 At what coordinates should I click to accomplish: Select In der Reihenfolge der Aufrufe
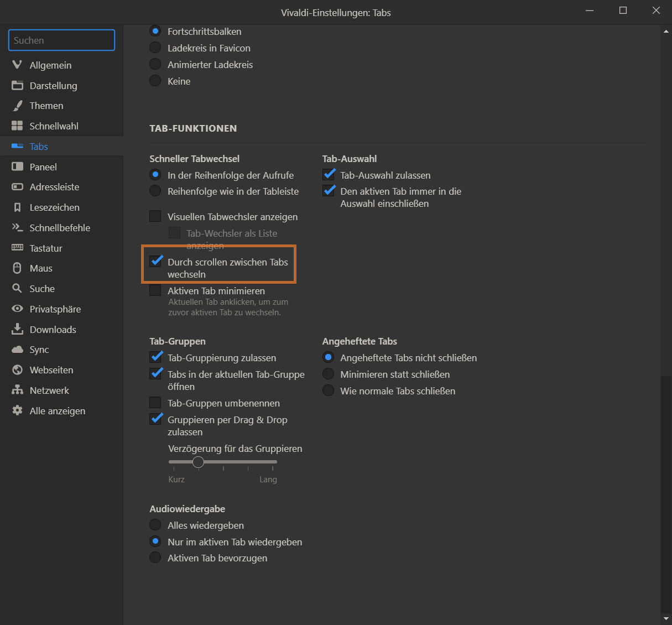click(x=155, y=175)
